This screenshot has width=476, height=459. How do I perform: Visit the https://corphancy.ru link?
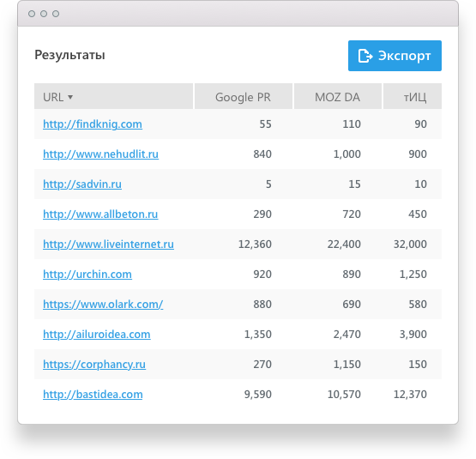[x=94, y=365]
